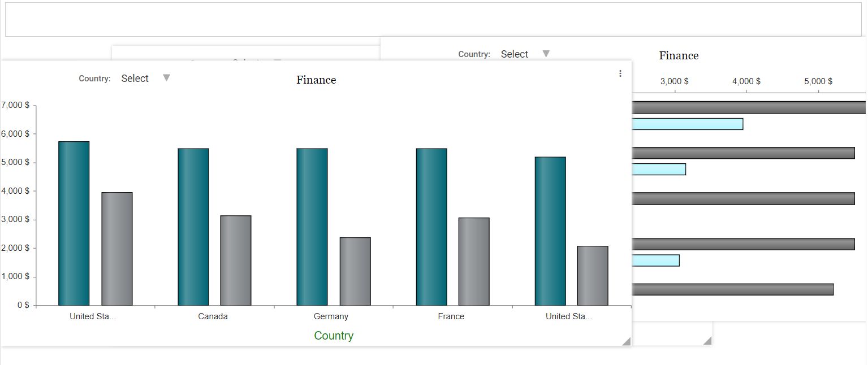This screenshot has height=365, width=868.
Task: Open the column chart's three-dot options menu
Action: pos(620,73)
